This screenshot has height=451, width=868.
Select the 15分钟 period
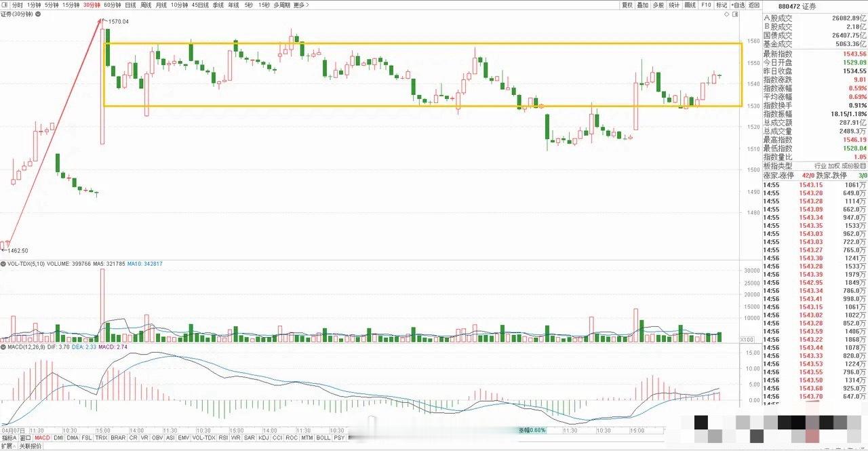pos(71,5)
